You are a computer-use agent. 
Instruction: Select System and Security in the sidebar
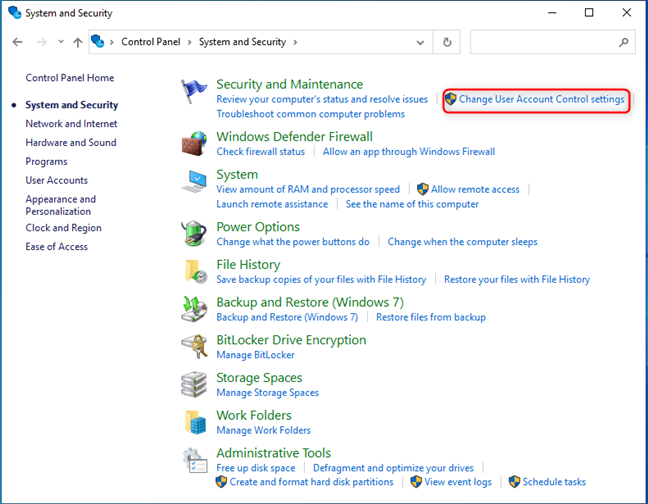(71, 105)
